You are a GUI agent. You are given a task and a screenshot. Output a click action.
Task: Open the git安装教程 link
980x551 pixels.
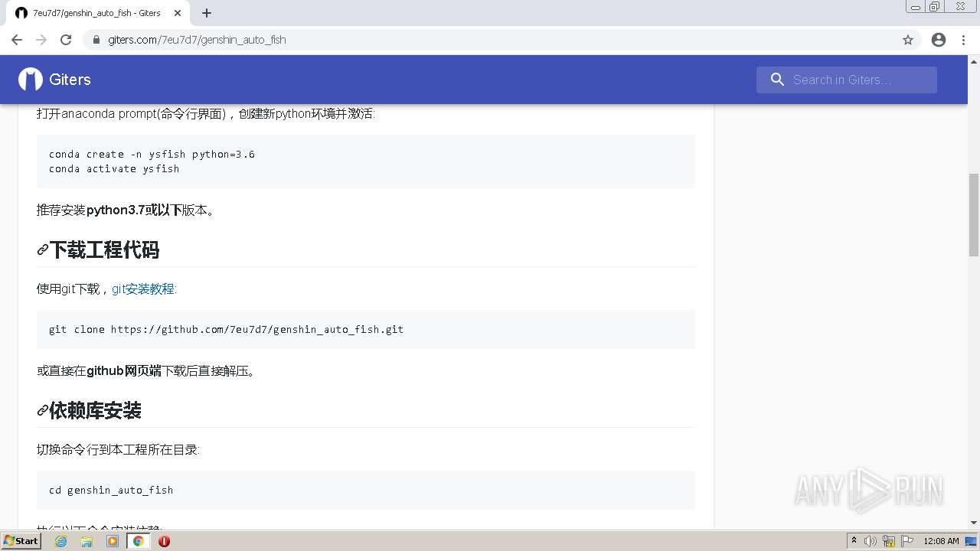[143, 289]
